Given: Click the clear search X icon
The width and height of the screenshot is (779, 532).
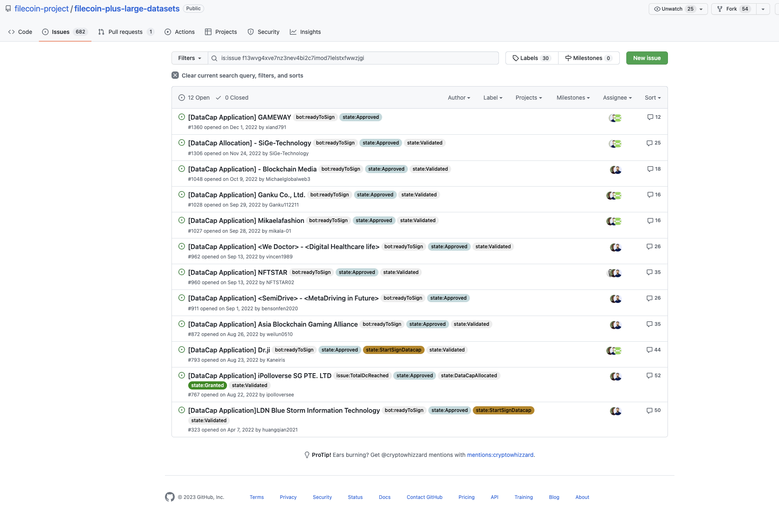Looking at the screenshot, I should pos(175,75).
